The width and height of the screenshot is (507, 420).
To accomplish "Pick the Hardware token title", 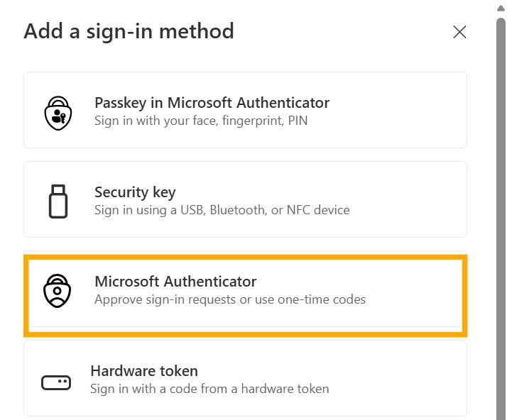I will 144,371.
